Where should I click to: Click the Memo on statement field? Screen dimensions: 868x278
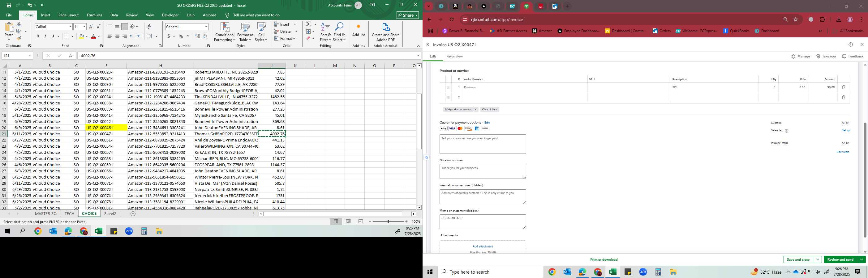coord(483,222)
